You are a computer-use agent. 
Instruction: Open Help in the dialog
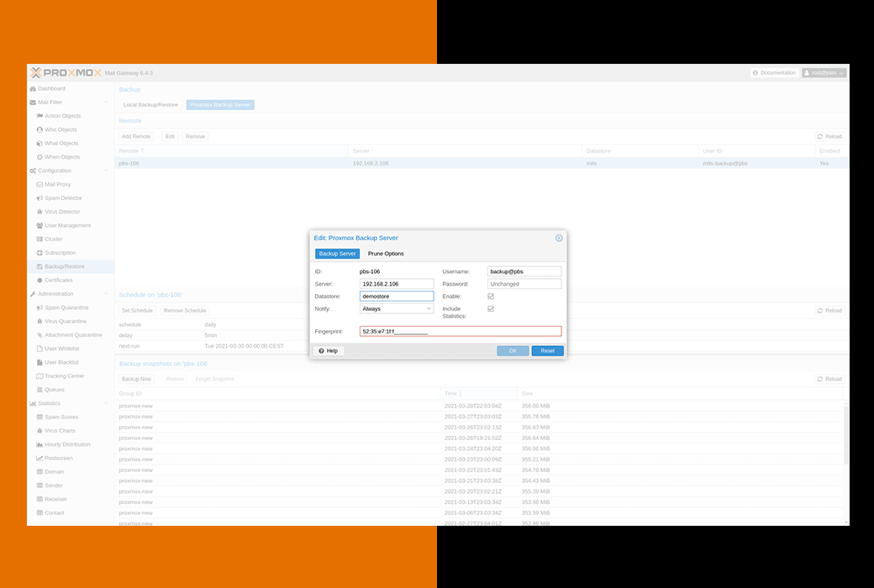point(329,350)
